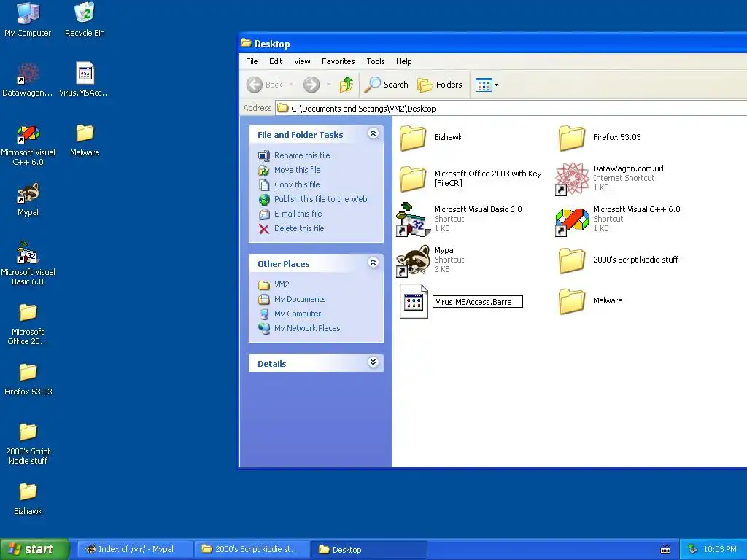Select Firefox 53.03 folder on desktop
Viewport: 747px width, 560px height.
pos(28,379)
